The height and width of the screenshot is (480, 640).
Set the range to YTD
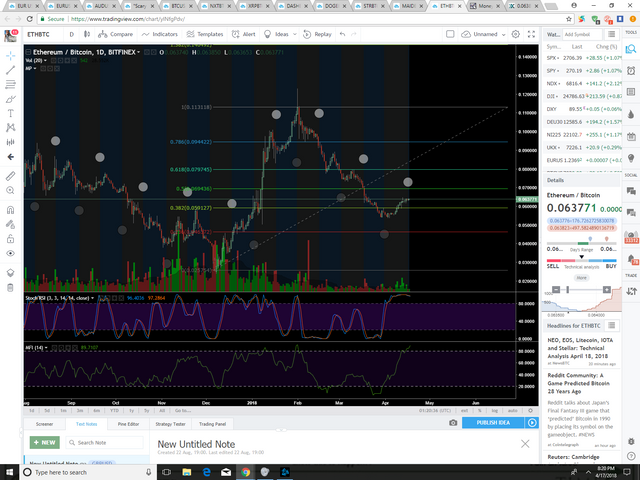click(115, 411)
